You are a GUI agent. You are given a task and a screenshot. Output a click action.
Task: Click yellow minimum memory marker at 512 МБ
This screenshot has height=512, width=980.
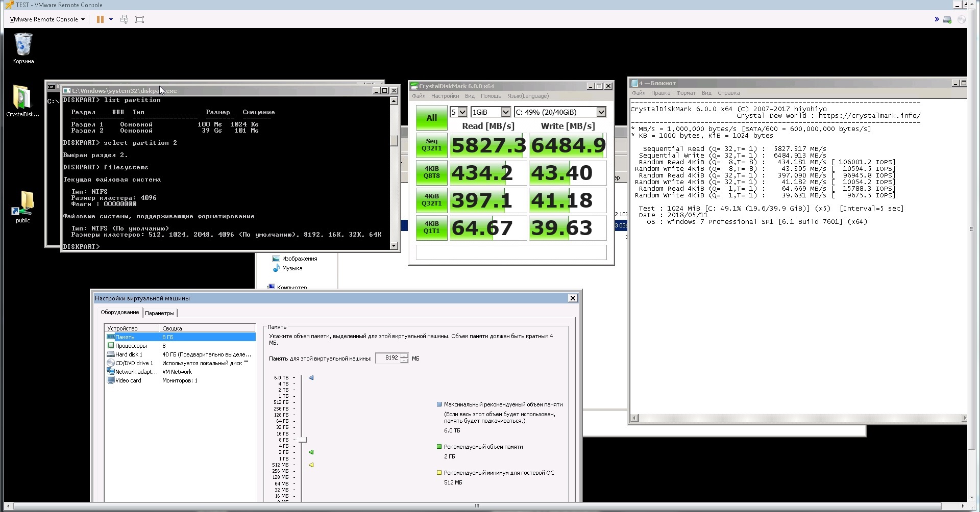coord(311,465)
